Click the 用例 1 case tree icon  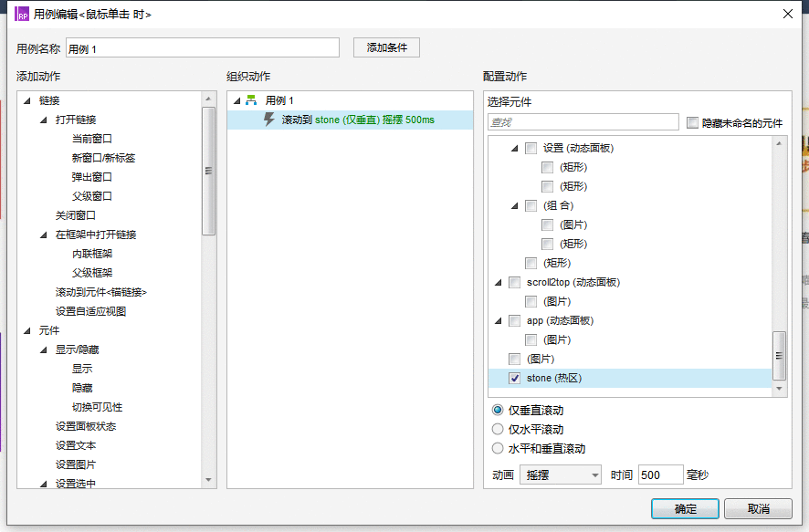(251, 100)
